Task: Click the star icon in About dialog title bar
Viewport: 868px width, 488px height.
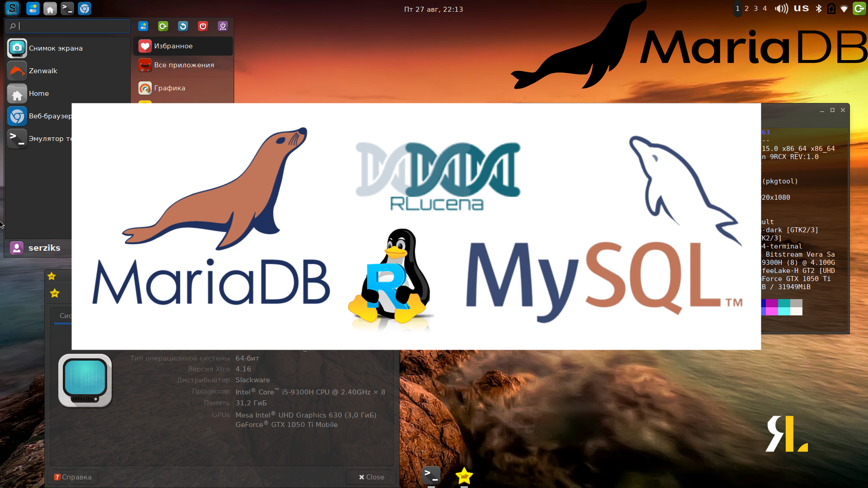Action: click(x=52, y=276)
